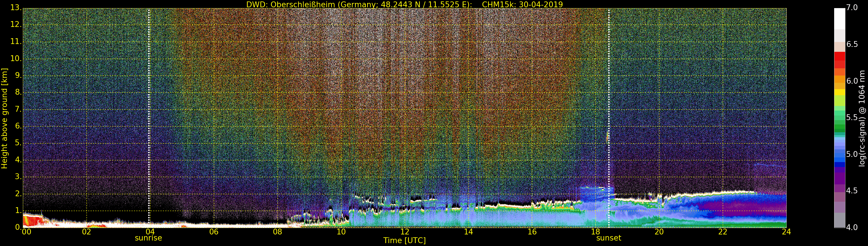Click the white dotted sunset line

click(x=609, y=118)
